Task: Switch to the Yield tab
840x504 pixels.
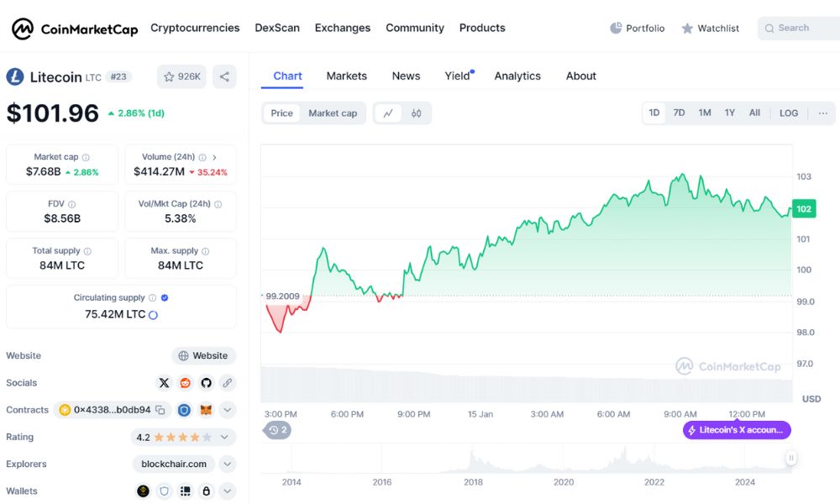Action: tap(458, 76)
